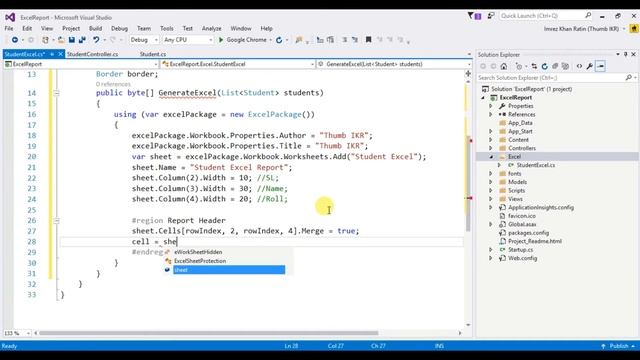This screenshot has width=640, height=360.
Task: Open the Google Chrome browser dropdown arrow
Action: [x=271, y=40]
